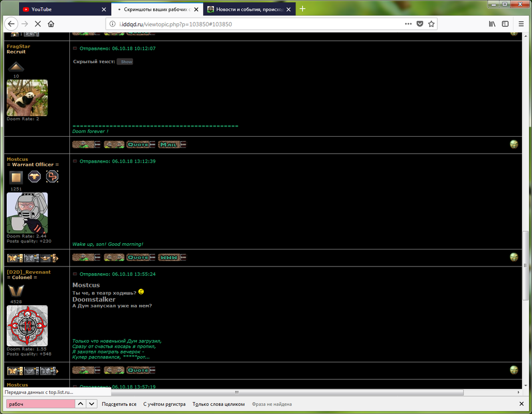Viewport: 532px width, 414px height.
Task: Click Revenant's red emblem avatar
Action: 27,326
